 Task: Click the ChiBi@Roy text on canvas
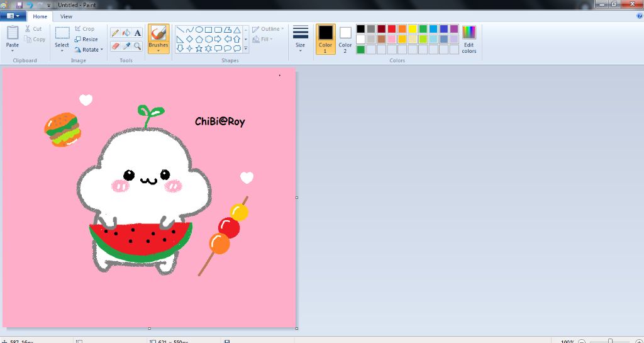[219, 121]
